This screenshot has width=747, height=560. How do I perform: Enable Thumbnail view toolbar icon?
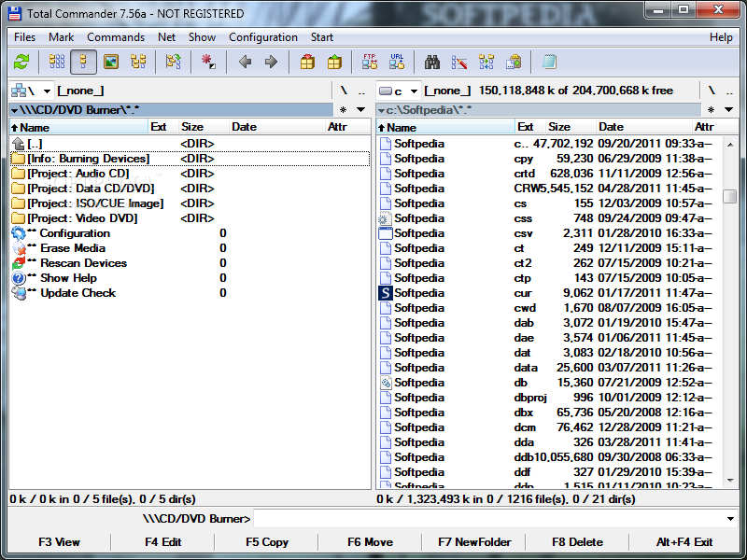point(111,62)
